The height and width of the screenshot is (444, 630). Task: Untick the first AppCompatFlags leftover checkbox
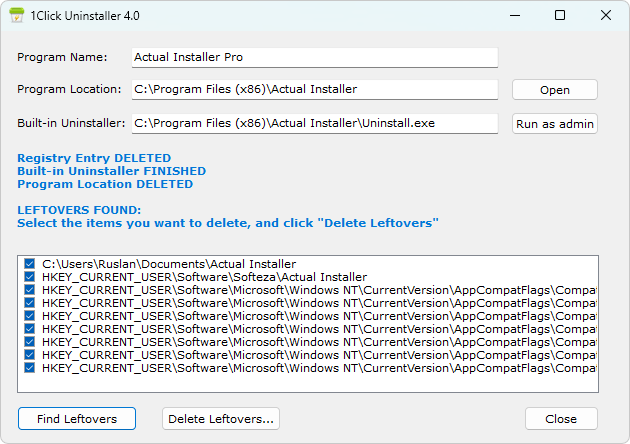coord(30,290)
